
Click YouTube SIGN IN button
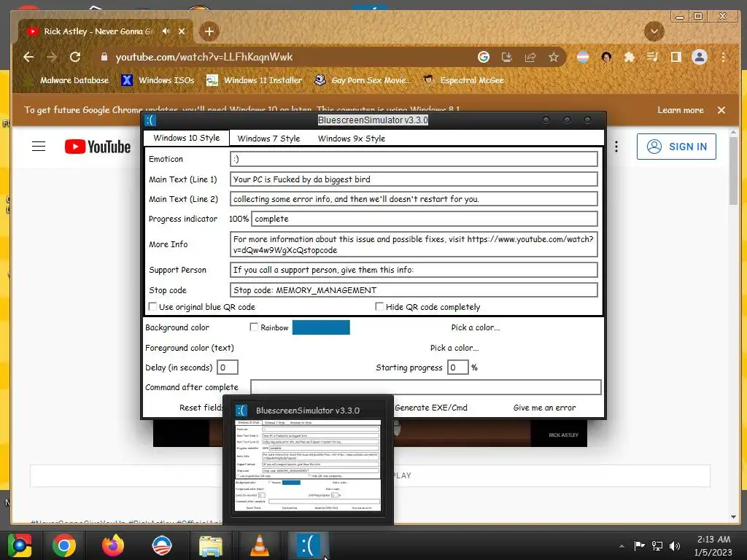pyautogui.click(x=676, y=147)
